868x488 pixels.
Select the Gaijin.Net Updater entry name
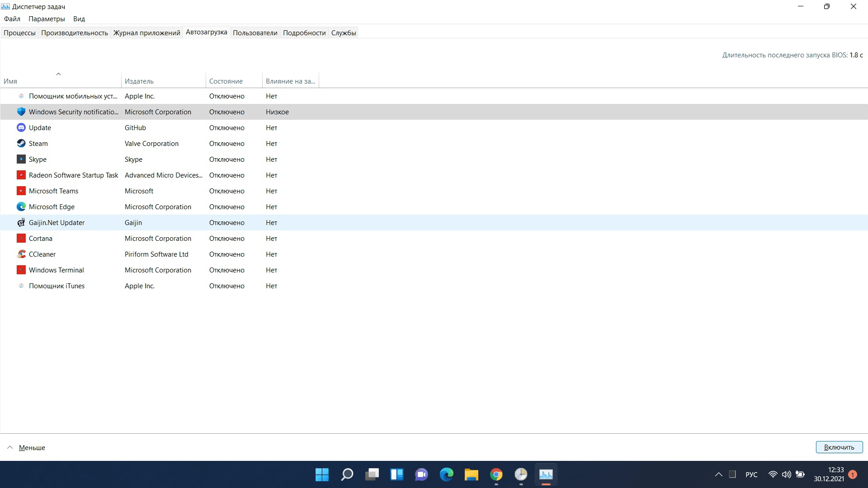[x=57, y=222]
